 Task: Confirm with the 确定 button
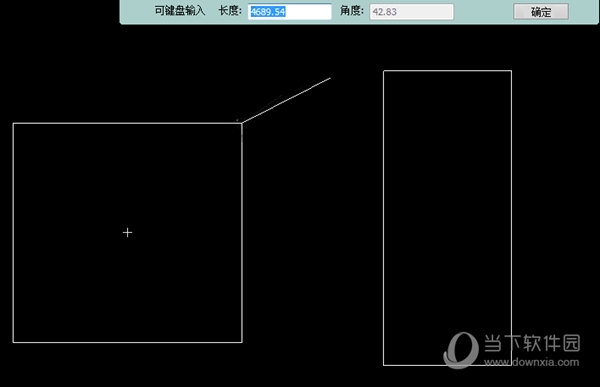pyautogui.click(x=541, y=11)
